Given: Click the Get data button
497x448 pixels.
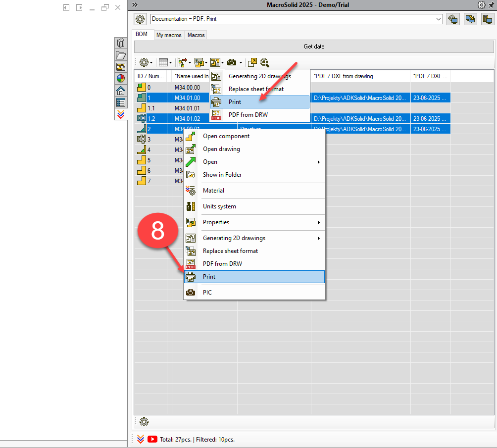Looking at the screenshot, I should click(x=314, y=47).
